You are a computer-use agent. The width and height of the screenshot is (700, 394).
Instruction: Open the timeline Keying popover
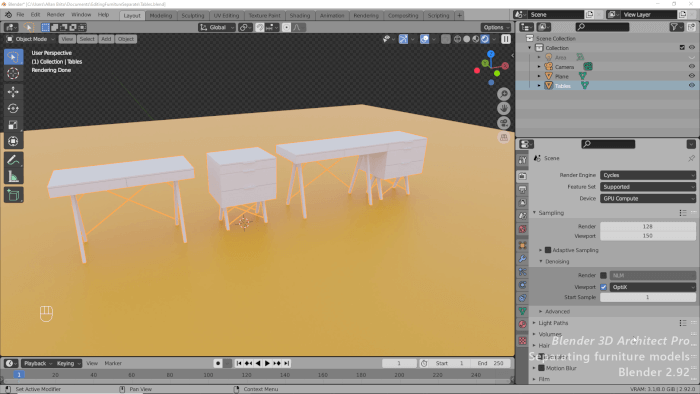tap(68, 363)
